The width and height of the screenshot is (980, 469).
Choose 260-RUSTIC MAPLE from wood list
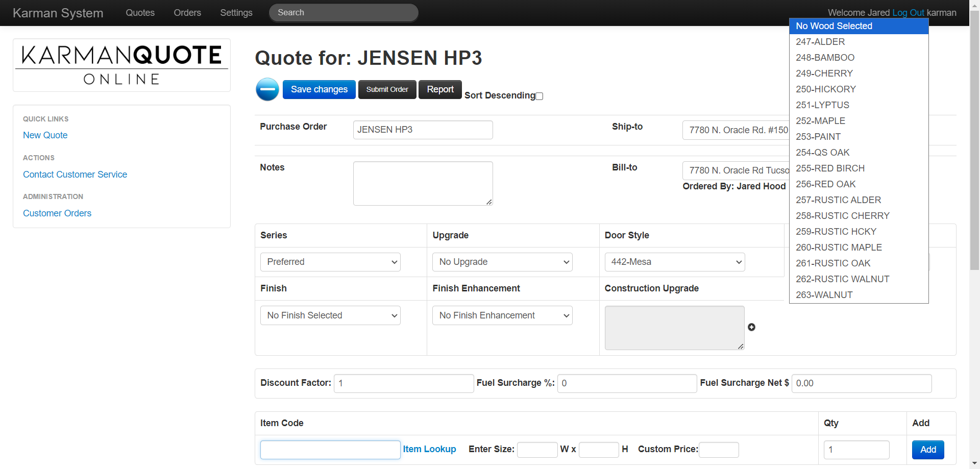[859, 248]
